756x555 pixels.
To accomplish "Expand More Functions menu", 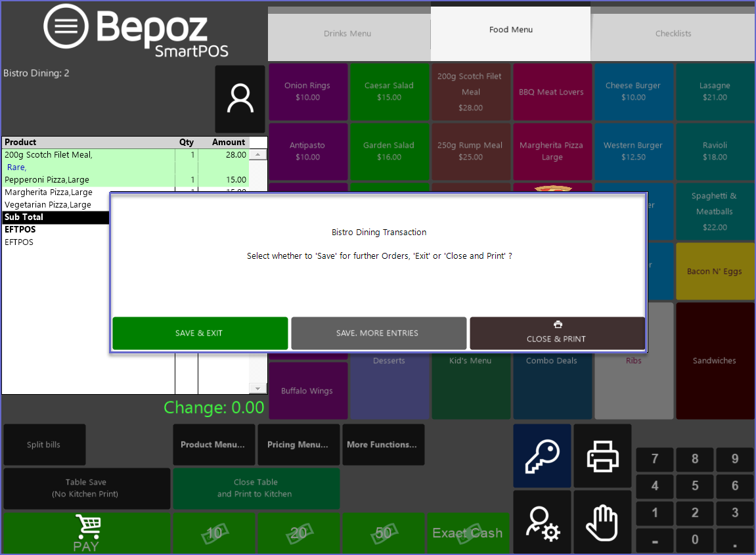I will click(383, 445).
